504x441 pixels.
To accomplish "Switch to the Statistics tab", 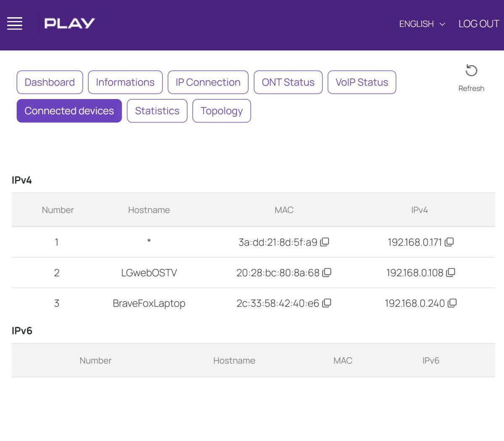I will tap(157, 111).
